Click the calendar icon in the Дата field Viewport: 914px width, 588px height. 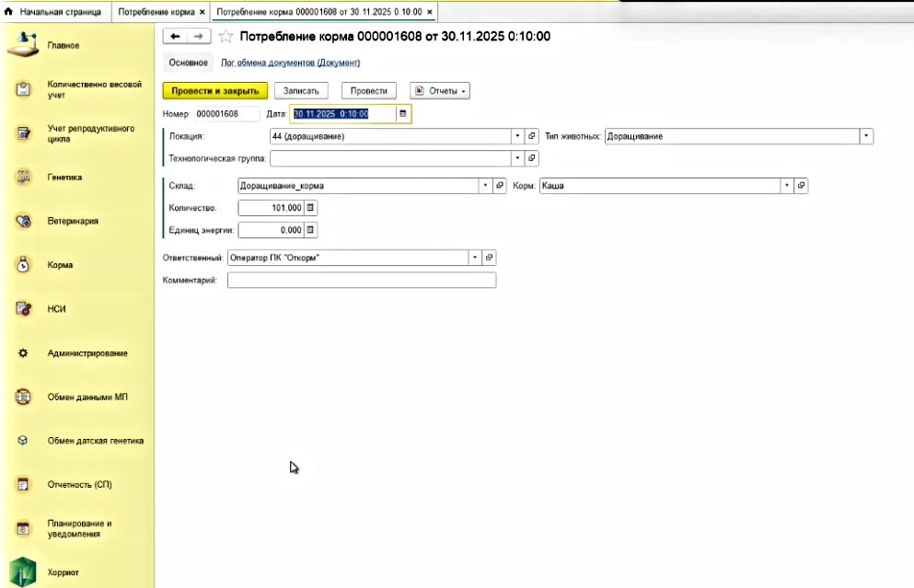[x=402, y=114]
